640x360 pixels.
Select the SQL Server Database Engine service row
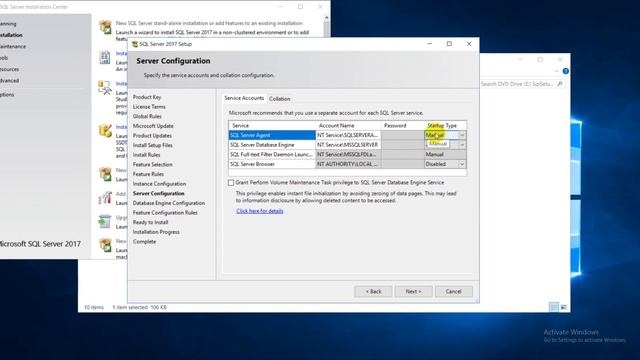pos(272,145)
